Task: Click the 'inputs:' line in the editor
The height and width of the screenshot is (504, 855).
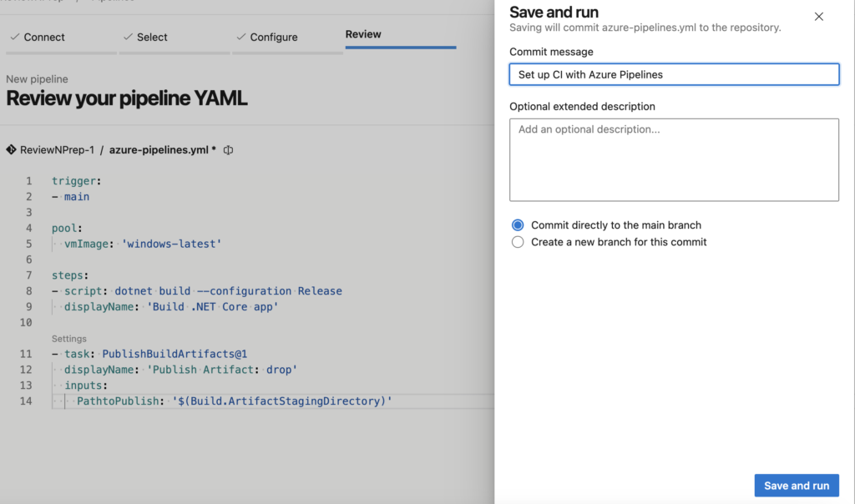Action: tap(86, 386)
